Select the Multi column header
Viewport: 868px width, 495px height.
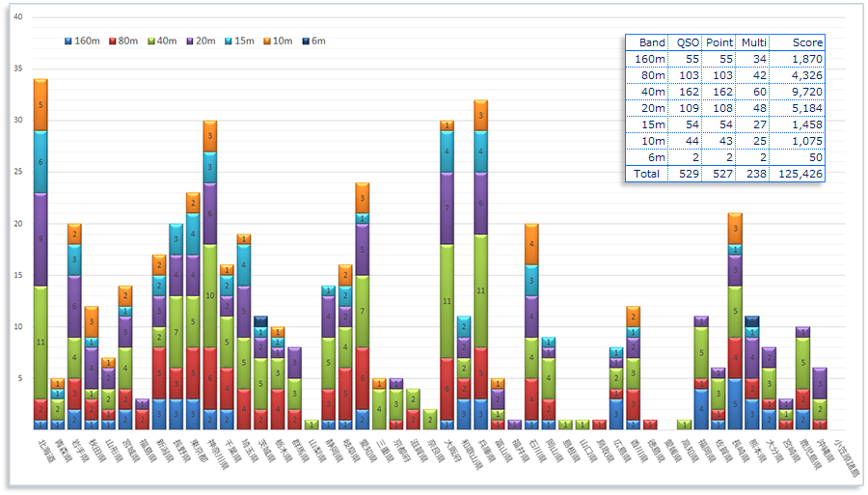point(753,42)
